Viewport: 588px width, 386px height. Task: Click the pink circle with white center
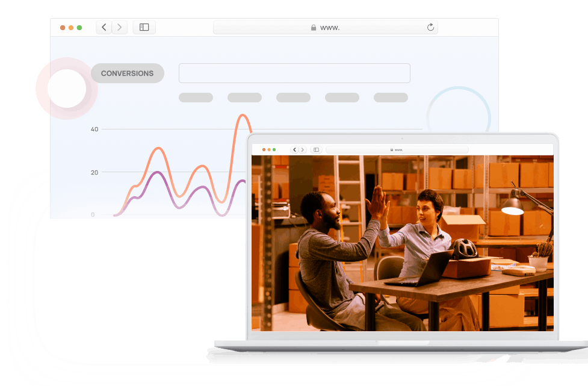click(67, 89)
